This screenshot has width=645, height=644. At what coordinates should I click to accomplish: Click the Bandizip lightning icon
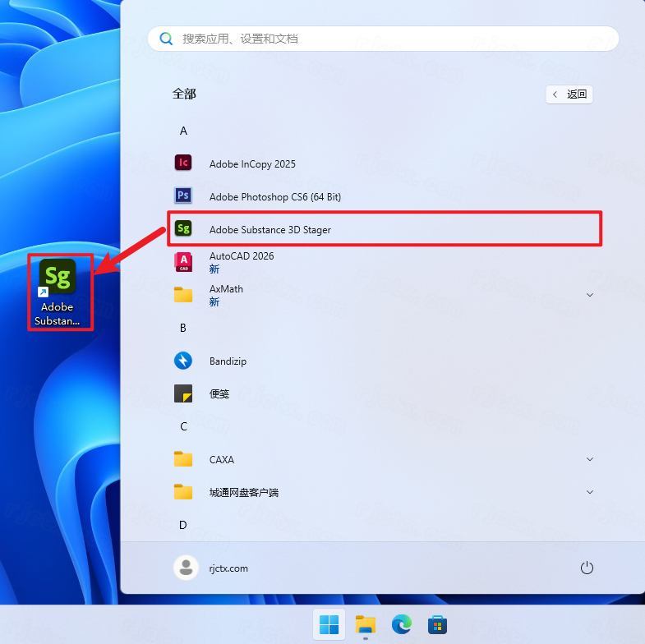(x=183, y=361)
